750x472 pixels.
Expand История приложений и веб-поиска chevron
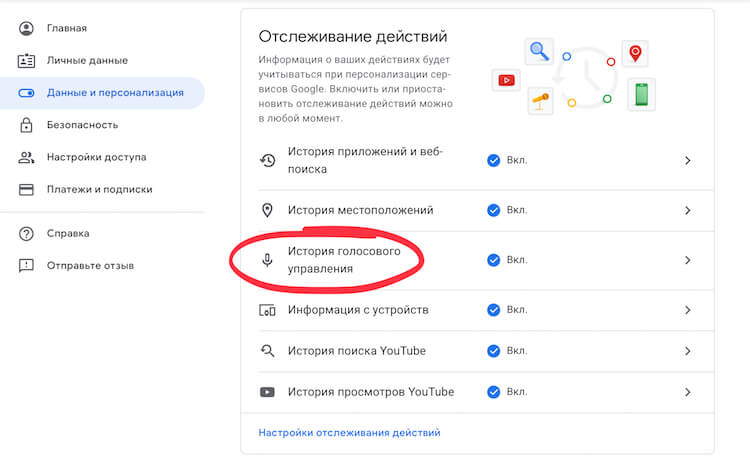tap(687, 160)
